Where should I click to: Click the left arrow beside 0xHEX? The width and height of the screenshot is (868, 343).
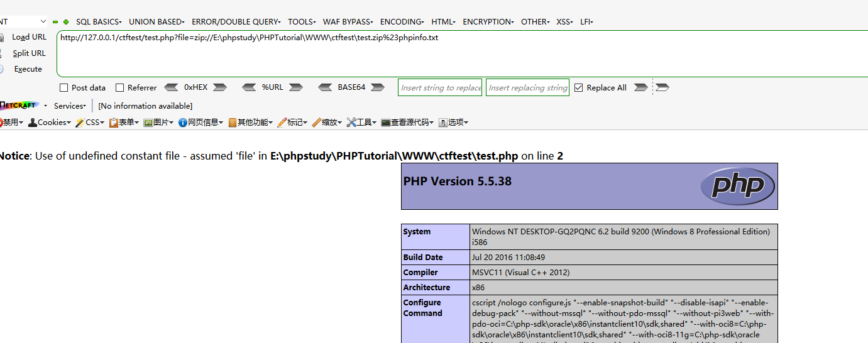[x=170, y=87]
